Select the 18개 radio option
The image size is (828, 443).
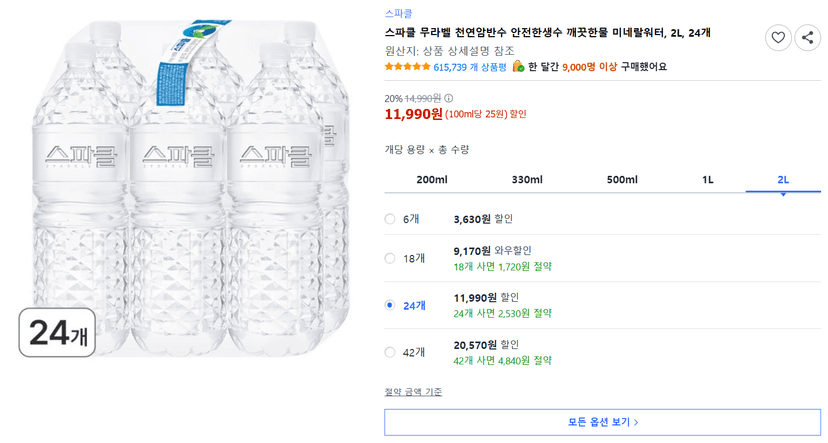390,258
